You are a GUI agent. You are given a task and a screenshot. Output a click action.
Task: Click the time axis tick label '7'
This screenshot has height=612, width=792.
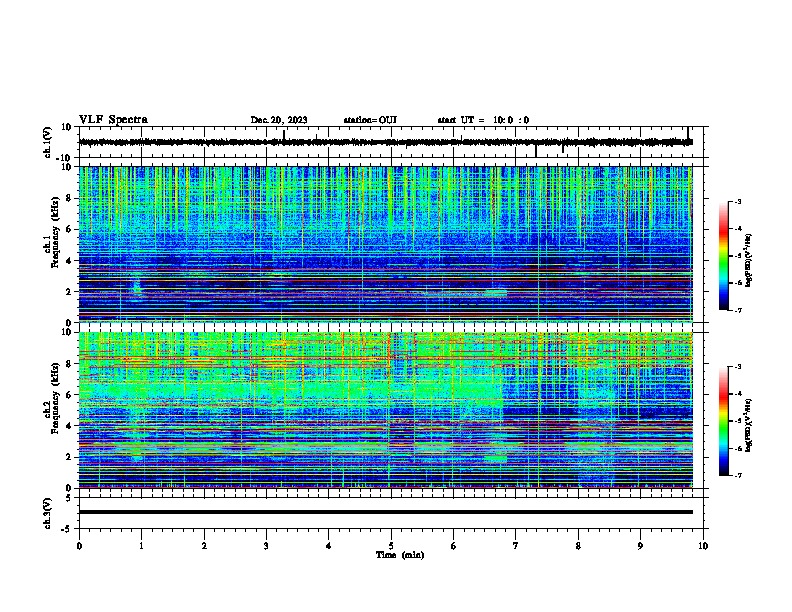[516, 546]
